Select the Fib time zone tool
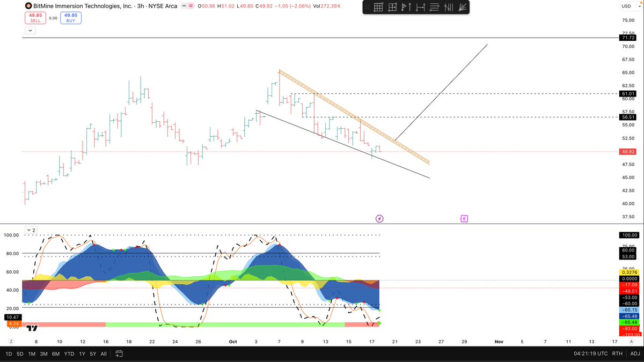 [450, 8]
